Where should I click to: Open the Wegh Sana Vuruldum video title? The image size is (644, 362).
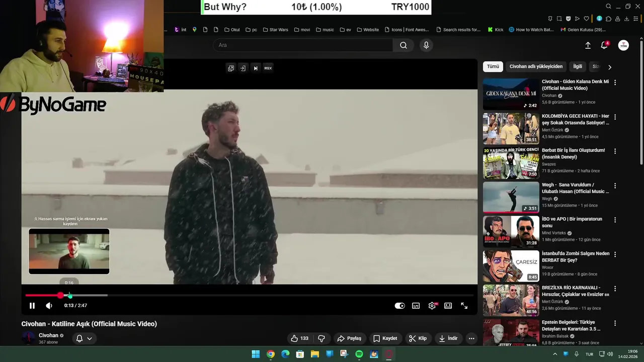pyautogui.click(x=575, y=188)
